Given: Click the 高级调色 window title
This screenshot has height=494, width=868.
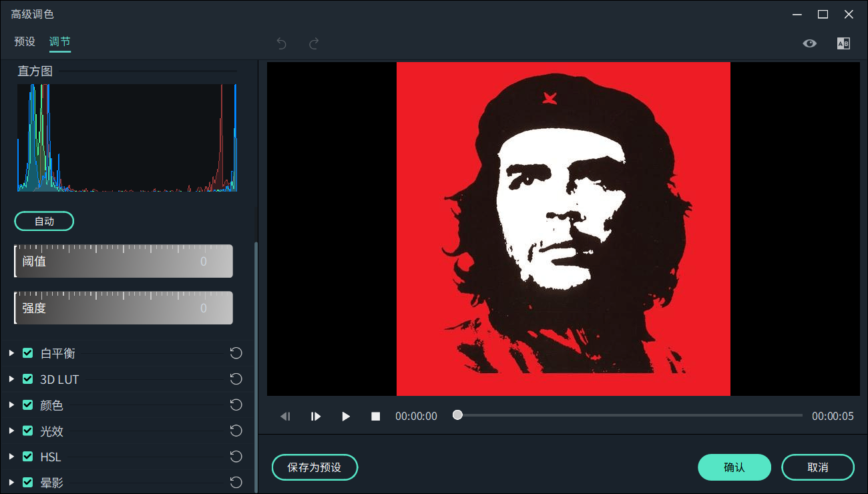Looking at the screenshot, I should [x=32, y=14].
